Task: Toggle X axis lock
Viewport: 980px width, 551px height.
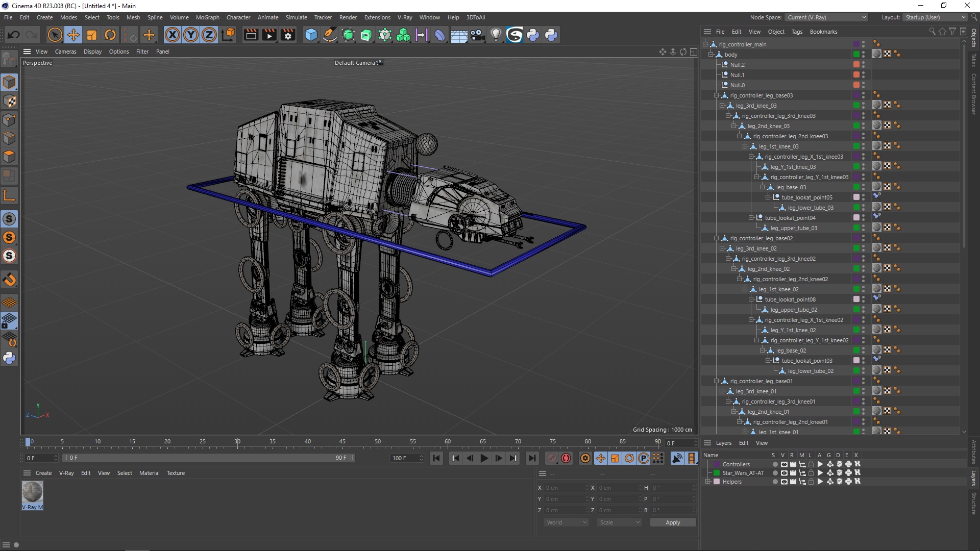Action: click(x=173, y=35)
